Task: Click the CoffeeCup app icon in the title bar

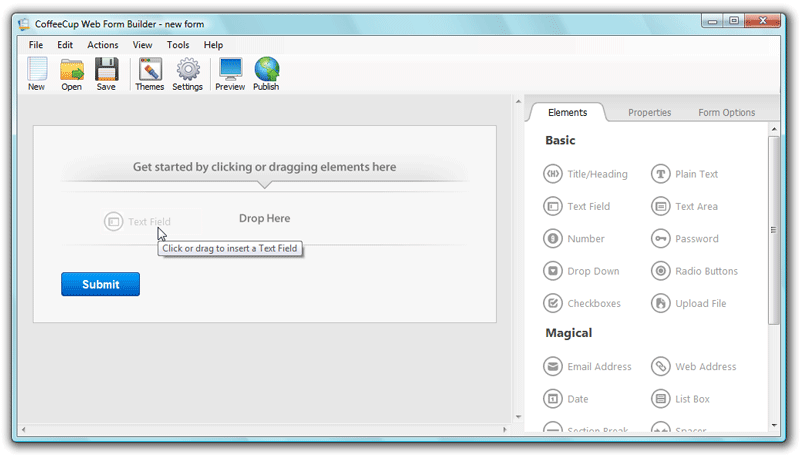Action: pyautogui.click(x=24, y=24)
